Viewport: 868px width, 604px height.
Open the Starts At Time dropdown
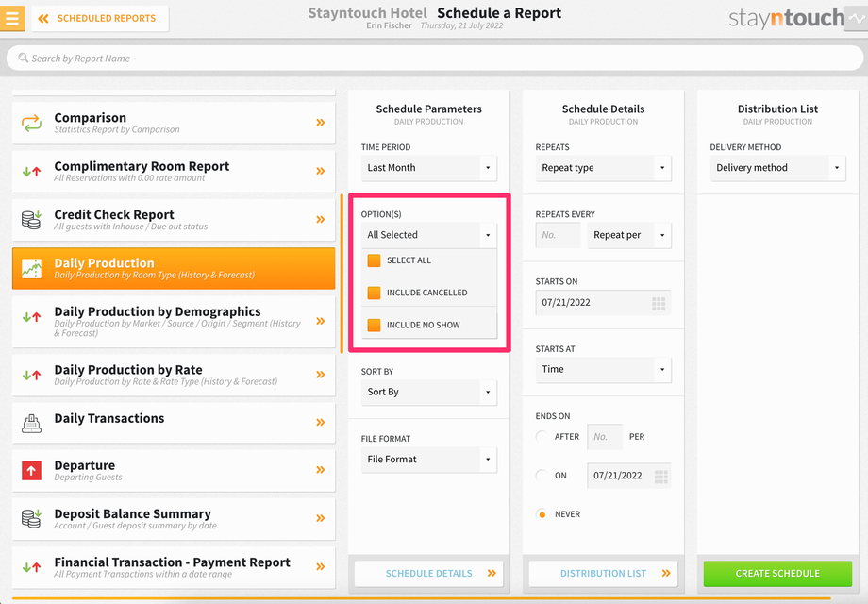(604, 369)
